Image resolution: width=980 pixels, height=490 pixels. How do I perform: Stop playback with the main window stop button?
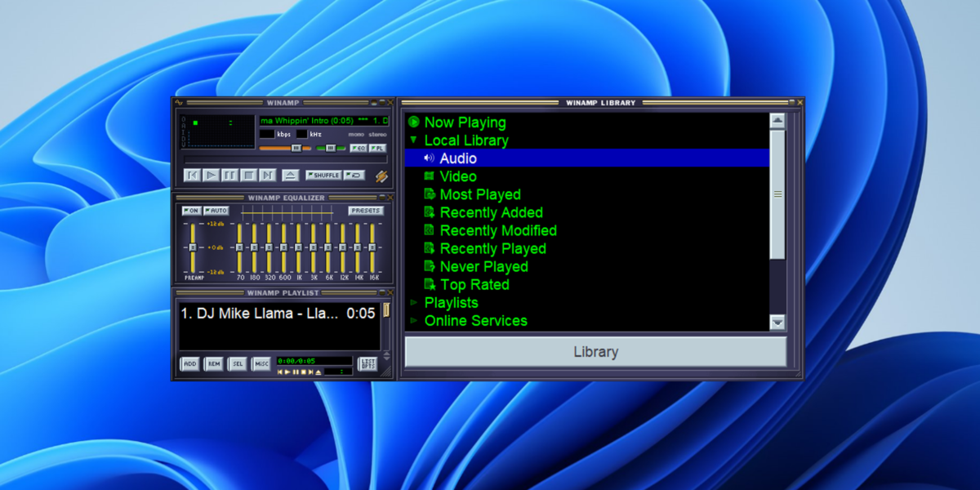click(x=248, y=175)
